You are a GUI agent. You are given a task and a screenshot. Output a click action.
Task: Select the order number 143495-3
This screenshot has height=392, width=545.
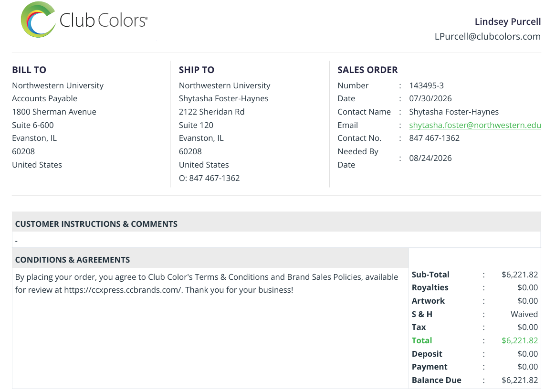pos(426,85)
